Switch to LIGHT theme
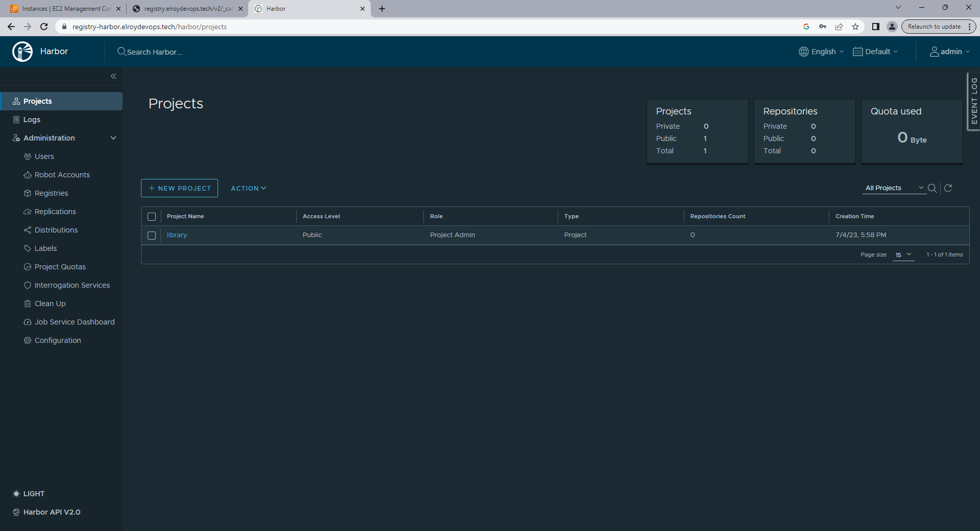Screen dimensions: 980x531 [34, 494]
